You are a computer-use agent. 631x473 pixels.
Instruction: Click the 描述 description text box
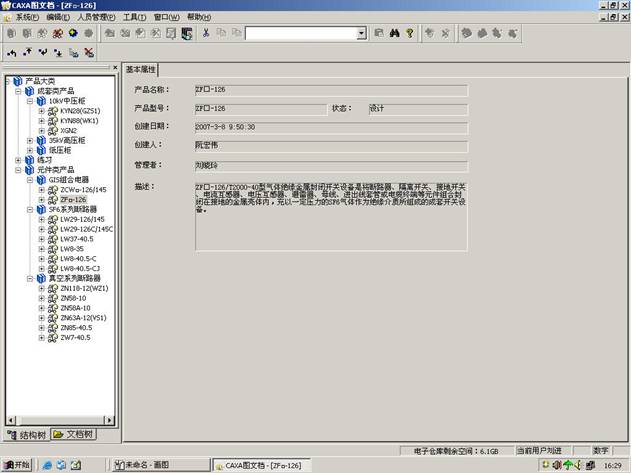point(330,215)
